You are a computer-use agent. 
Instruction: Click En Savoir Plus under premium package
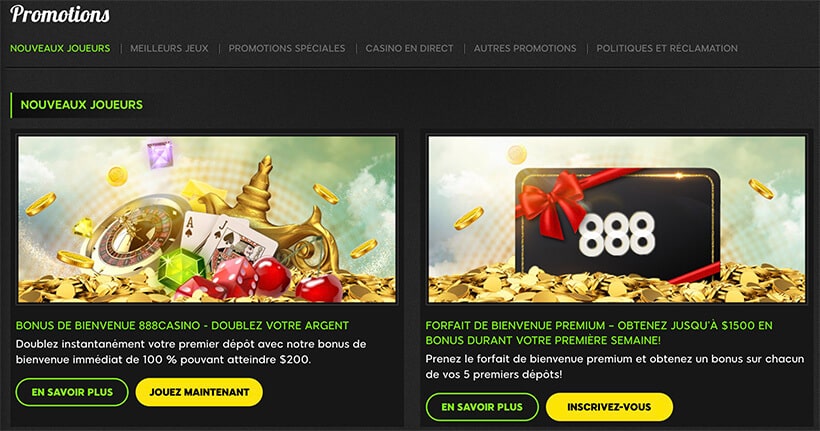(x=482, y=407)
